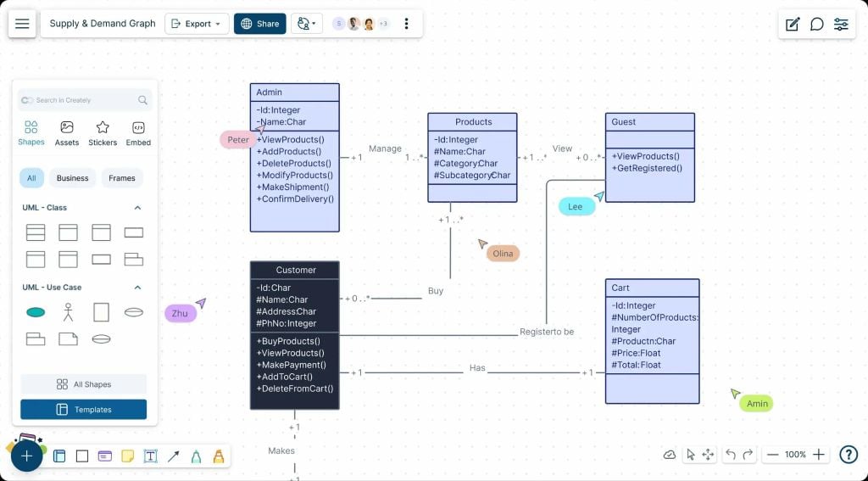
Task: Select the All filter chip
Action: (31, 178)
